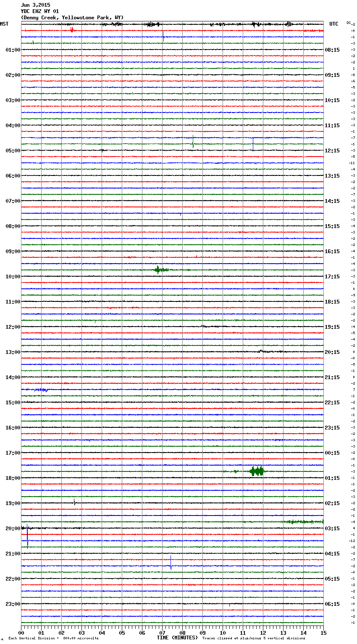This screenshot has width=357, height=644.
Task: Select the 08:00 MST row label
Action: tap(13, 226)
